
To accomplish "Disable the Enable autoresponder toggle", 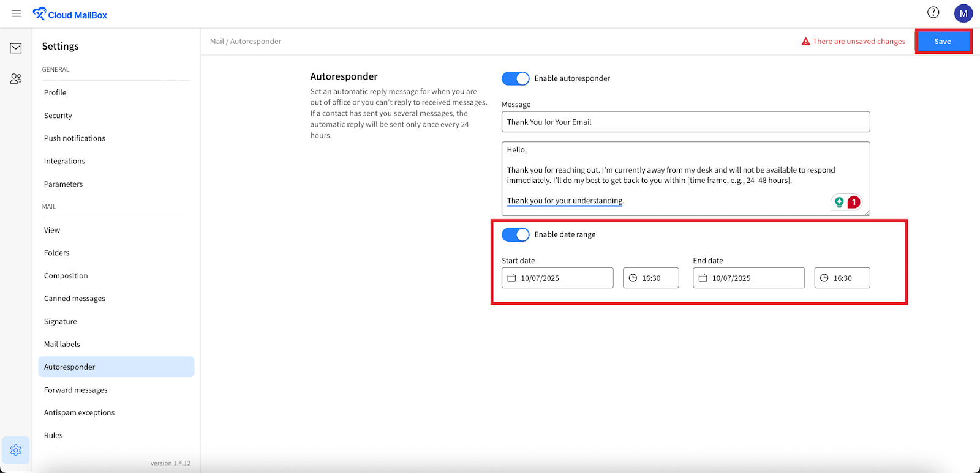I will (515, 79).
